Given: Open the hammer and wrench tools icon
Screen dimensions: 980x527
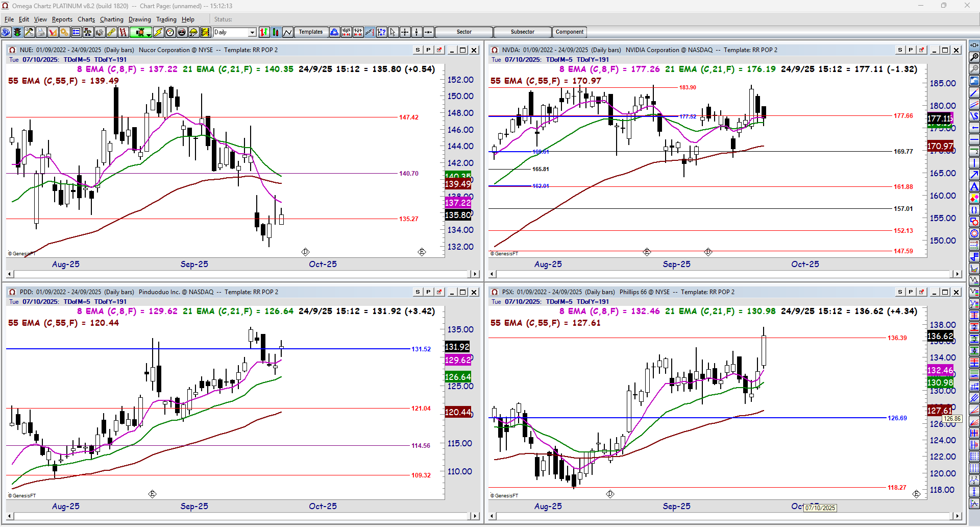Looking at the screenshot, I should pyautogui.click(x=29, y=32).
